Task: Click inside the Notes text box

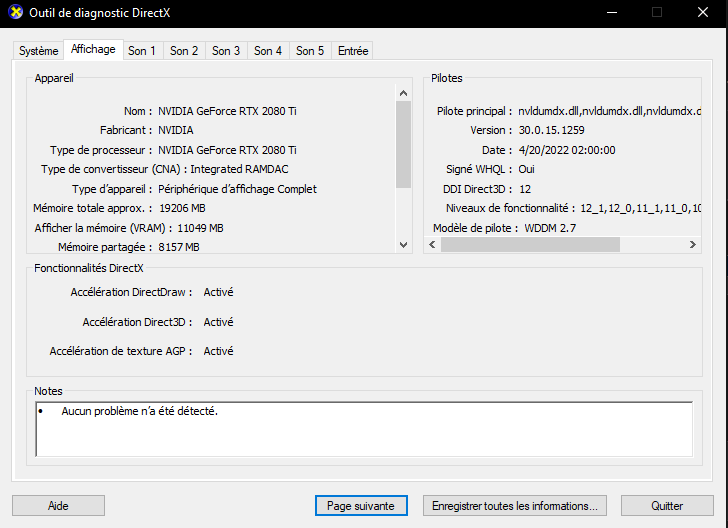Action: point(364,429)
